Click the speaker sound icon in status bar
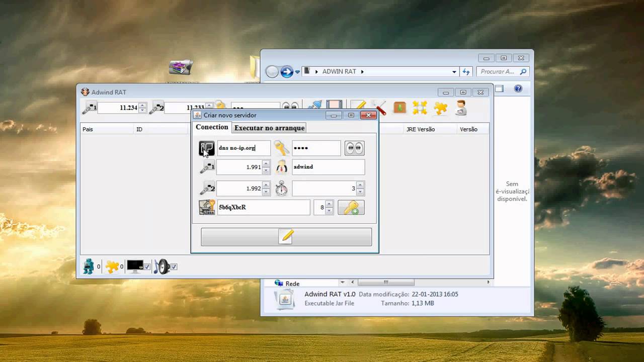This screenshot has width=644, height=362. (162, 266)
